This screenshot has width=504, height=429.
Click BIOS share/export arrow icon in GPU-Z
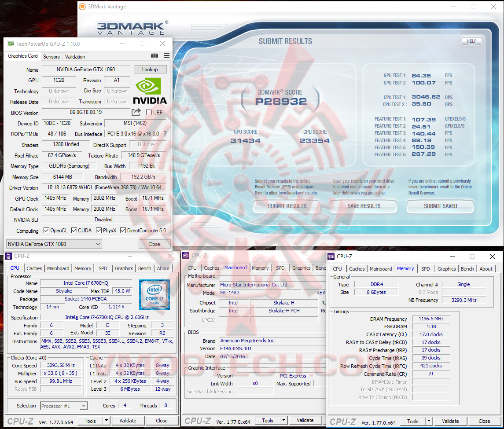tap(136, 112)
